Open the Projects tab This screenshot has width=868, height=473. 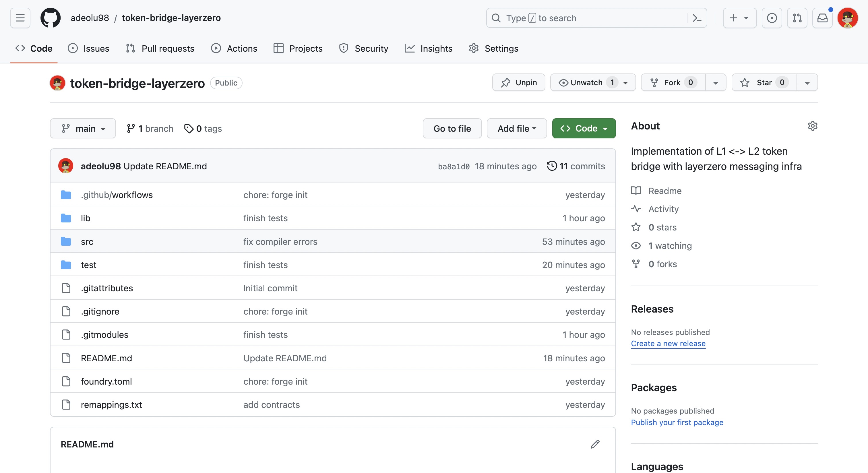pos(298,49)
